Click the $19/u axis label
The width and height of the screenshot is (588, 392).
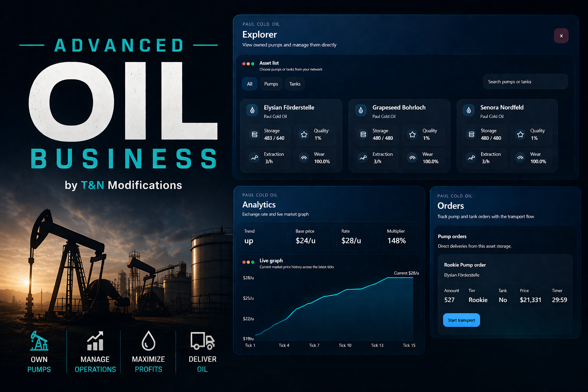coord(248,339)
